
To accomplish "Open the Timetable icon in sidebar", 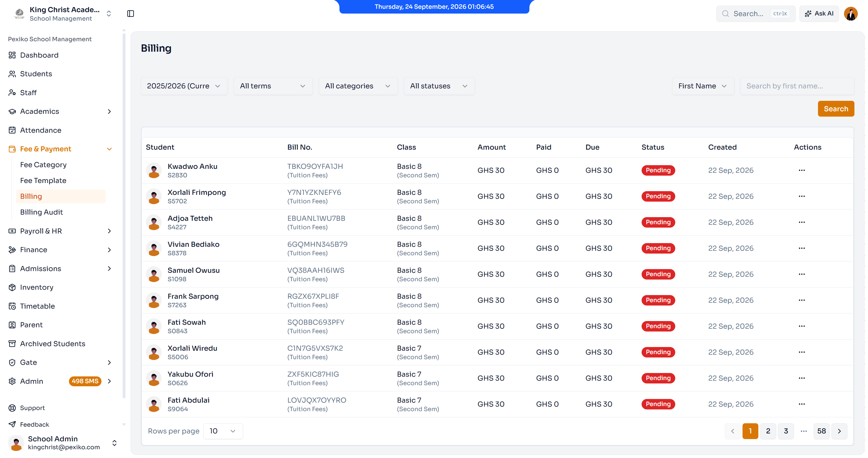I will pyautogui.click(x=12, y=306).
